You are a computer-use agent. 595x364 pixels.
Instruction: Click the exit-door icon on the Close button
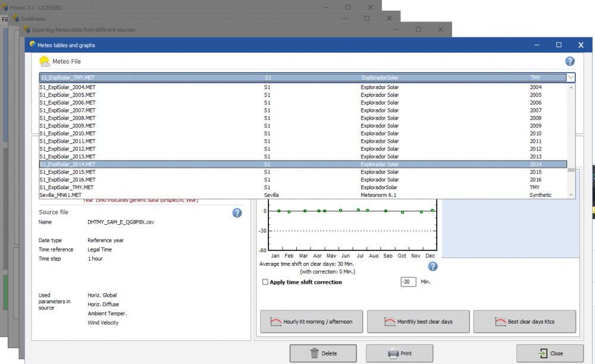tap(543, 353)
